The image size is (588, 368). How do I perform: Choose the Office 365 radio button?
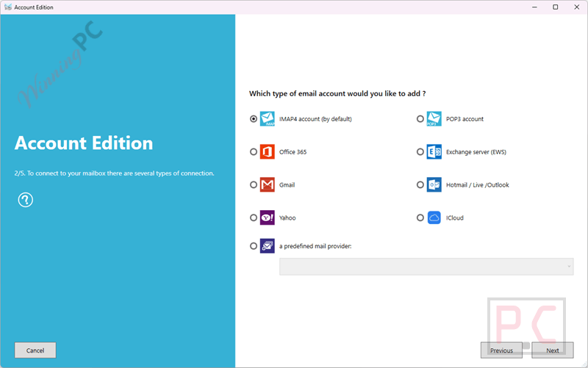[x=254, y=152]
